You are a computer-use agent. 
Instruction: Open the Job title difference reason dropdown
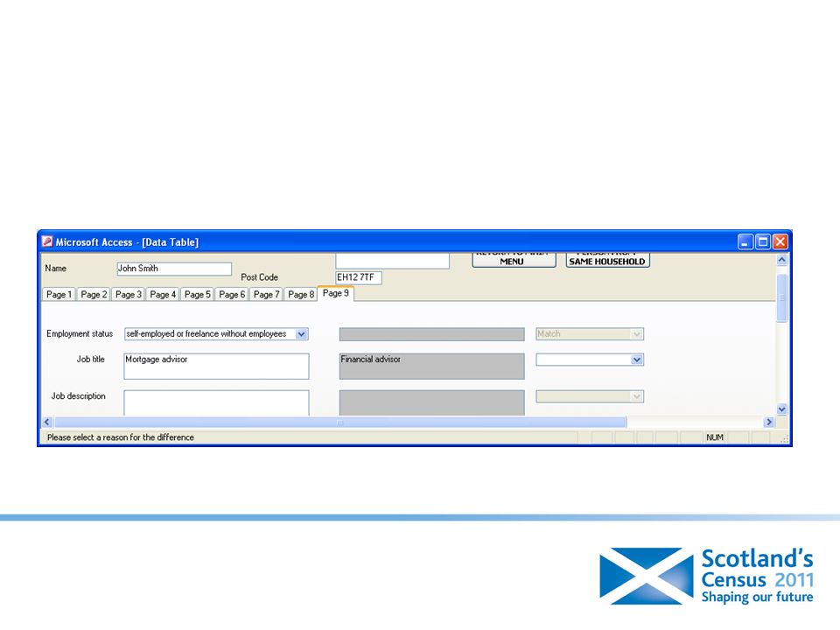coord(636,360)
